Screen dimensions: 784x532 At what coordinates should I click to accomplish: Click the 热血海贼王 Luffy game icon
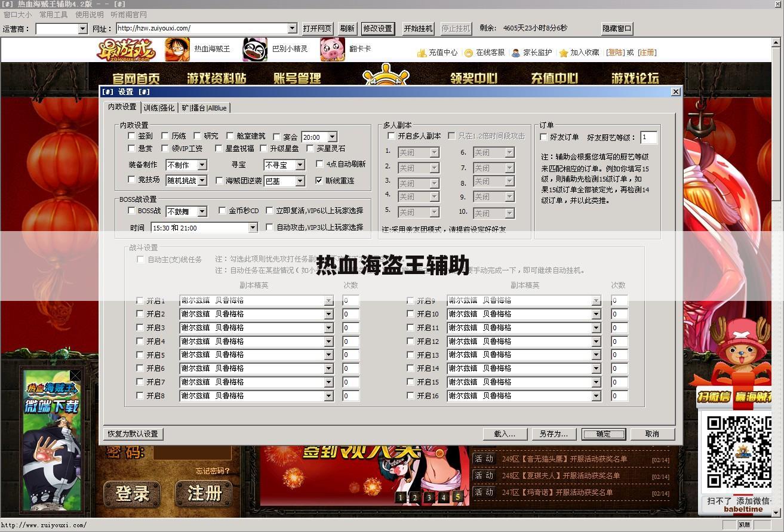(x=177, y=50)
